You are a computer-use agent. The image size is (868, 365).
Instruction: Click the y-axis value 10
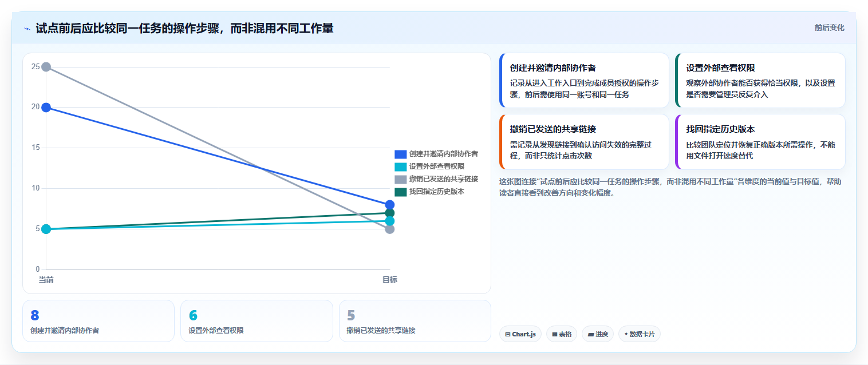35,188
